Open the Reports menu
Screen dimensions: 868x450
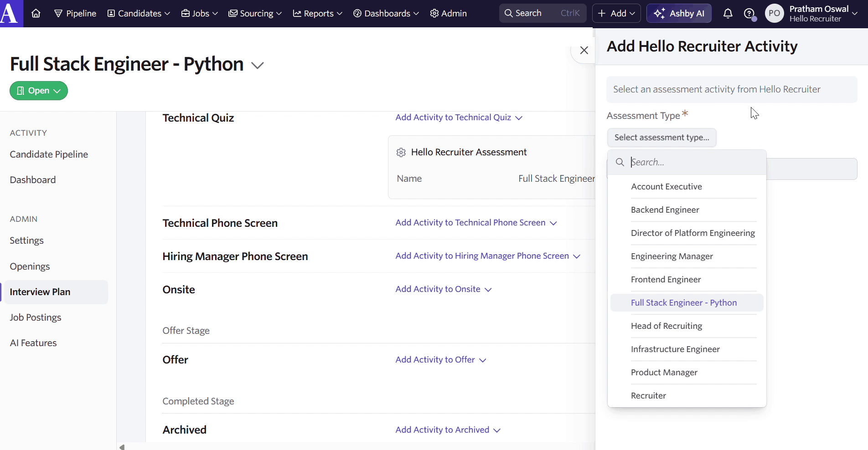click(317, 14)
